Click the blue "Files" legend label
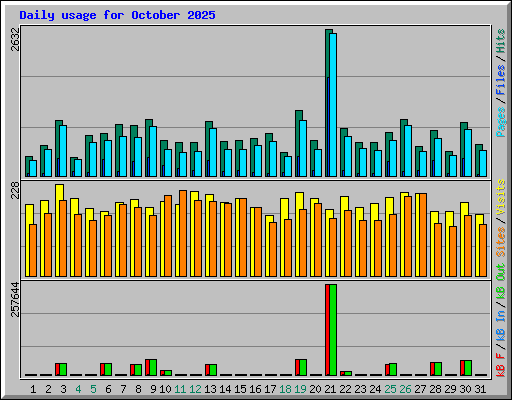Viewport: 512px width, 400px height. tap(501, 80)
